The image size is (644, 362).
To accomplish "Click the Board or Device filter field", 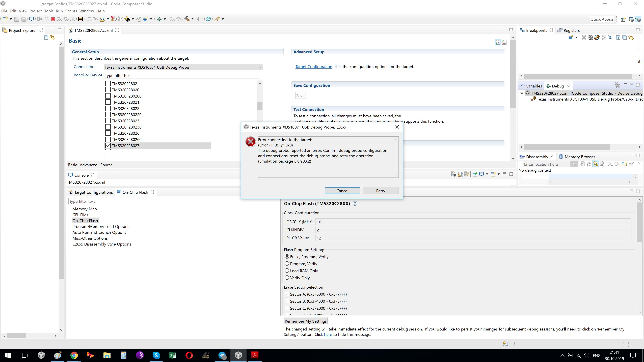I will tap(181, 75).
